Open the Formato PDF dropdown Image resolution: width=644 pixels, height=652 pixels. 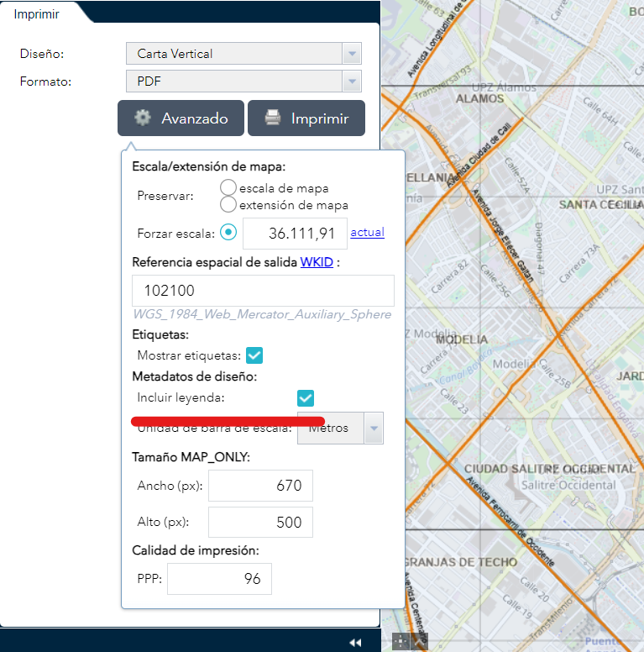pos(243,81)
